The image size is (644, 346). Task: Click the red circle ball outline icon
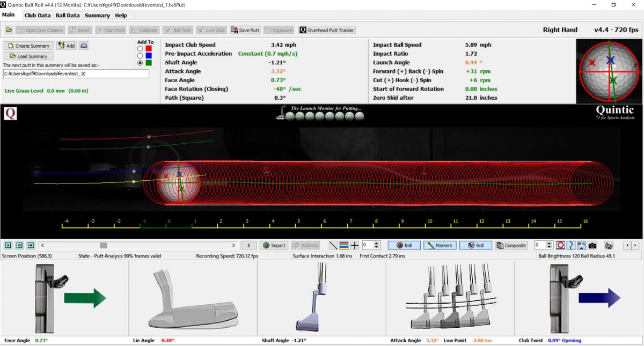(x=561, y=245)
